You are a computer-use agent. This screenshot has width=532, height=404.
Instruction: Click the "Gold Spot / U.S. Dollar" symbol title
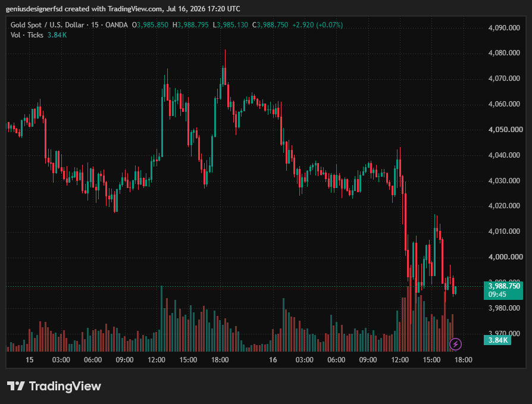coord(47,25)
